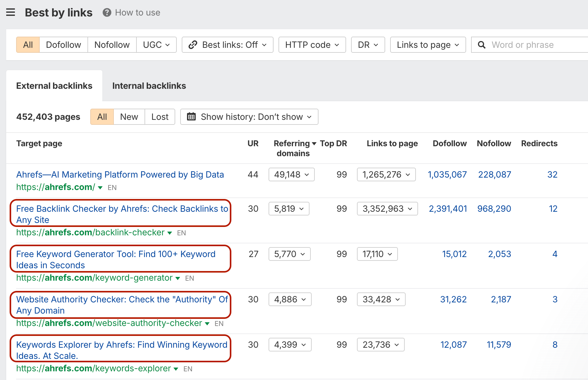Click the chain link icon in Best links filter
Image resolution: width=588 pixels, height=380 pixels.
(x=193, y=45)
